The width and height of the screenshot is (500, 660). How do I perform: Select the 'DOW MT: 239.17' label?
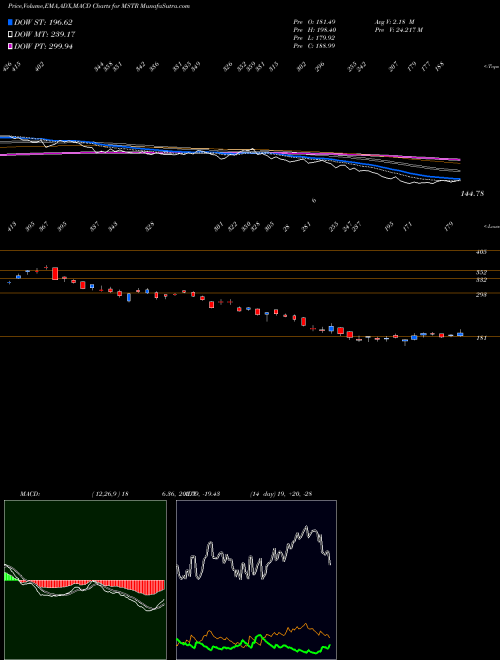[x=44, y=35]
